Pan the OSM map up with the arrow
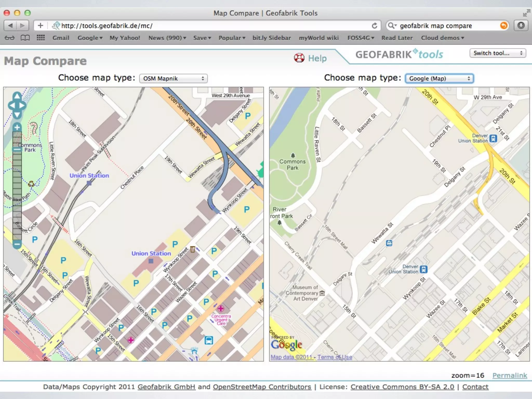This screenshot has width=532, height=399. 17,96
